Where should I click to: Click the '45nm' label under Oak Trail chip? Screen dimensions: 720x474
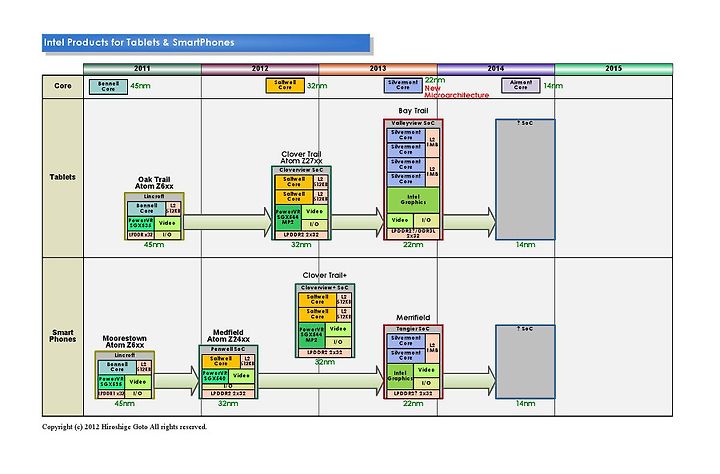154,245
